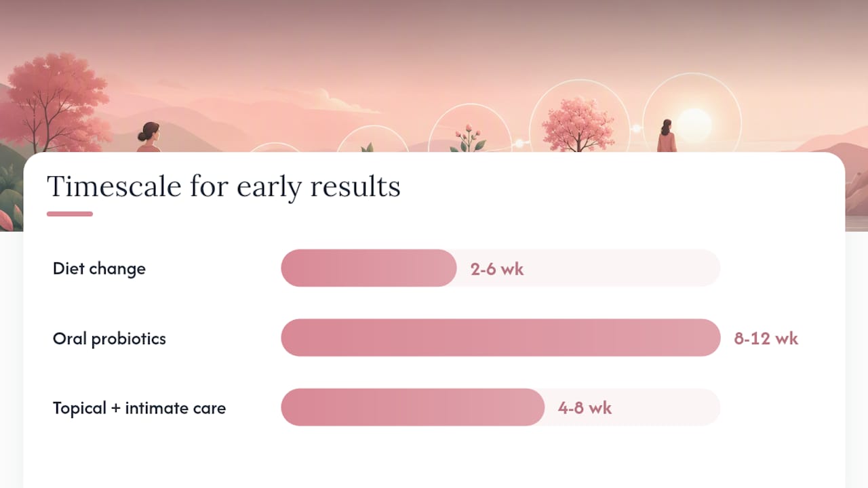Click the glowing sun in the banner
Image resolution: width=868 pixels, height=488 pixels.
click(x=694, y=125)
